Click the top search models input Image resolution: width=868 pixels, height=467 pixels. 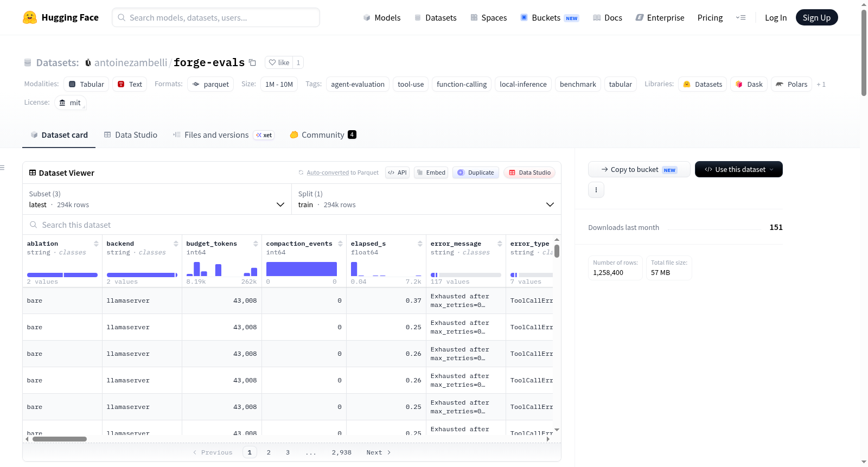216,17
